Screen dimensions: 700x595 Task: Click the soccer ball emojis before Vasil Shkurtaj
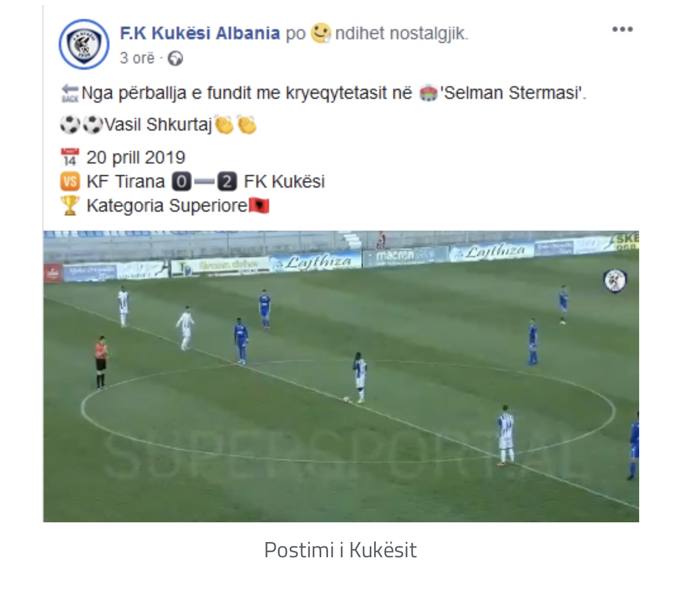[81, 125]
